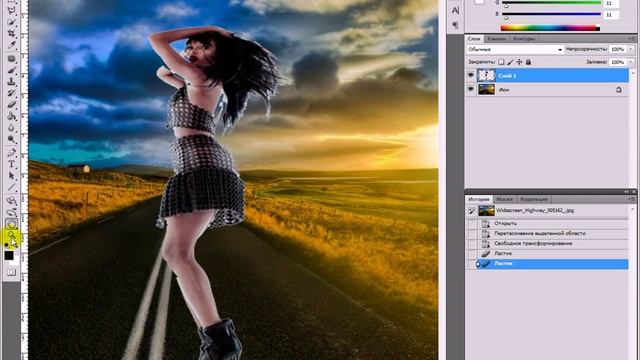Switch to the Каналы tab

coord(496,39)
